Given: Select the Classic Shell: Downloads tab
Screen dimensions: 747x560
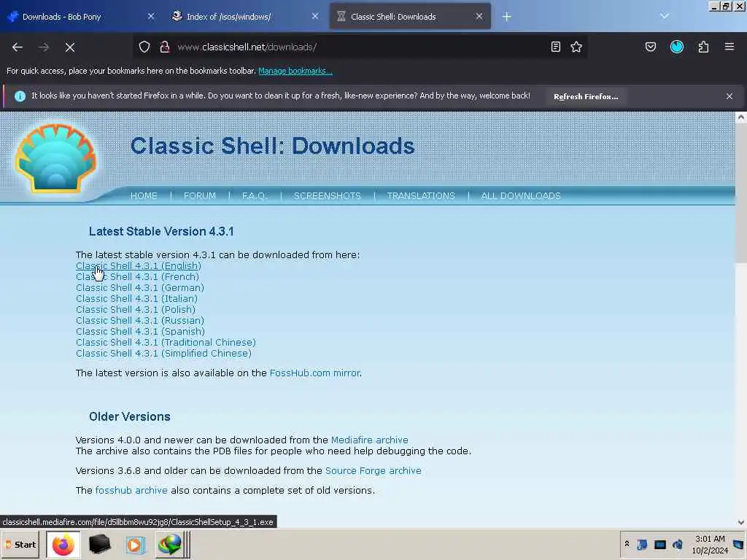Looking at the screenshot, I should pyautogui.click(x=410, y=16).
